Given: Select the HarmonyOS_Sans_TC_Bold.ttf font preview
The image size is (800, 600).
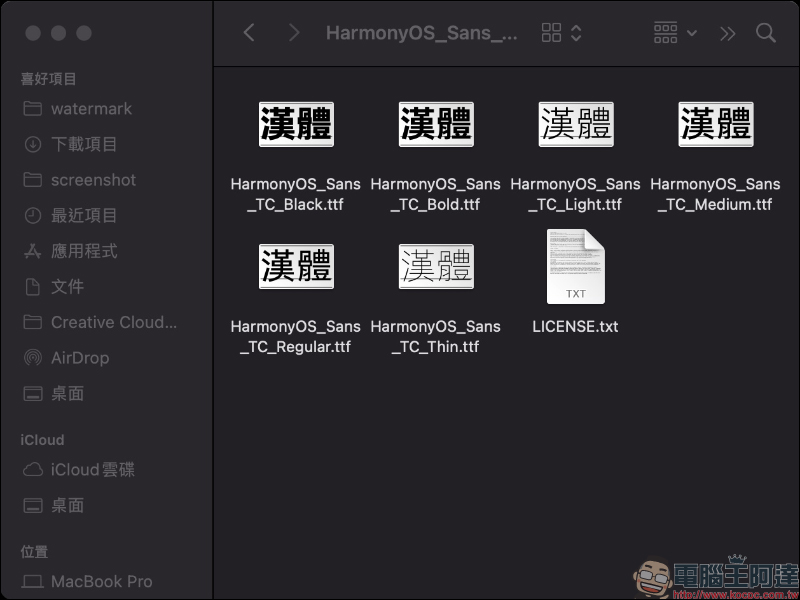Looking at the screenshot, I should coord(436,124).
